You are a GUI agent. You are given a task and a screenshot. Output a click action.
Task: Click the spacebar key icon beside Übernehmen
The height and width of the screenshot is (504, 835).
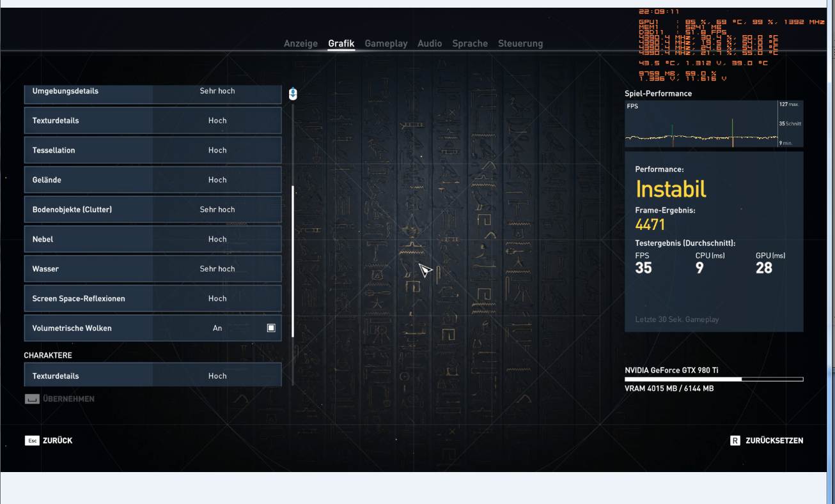[32, 399]
